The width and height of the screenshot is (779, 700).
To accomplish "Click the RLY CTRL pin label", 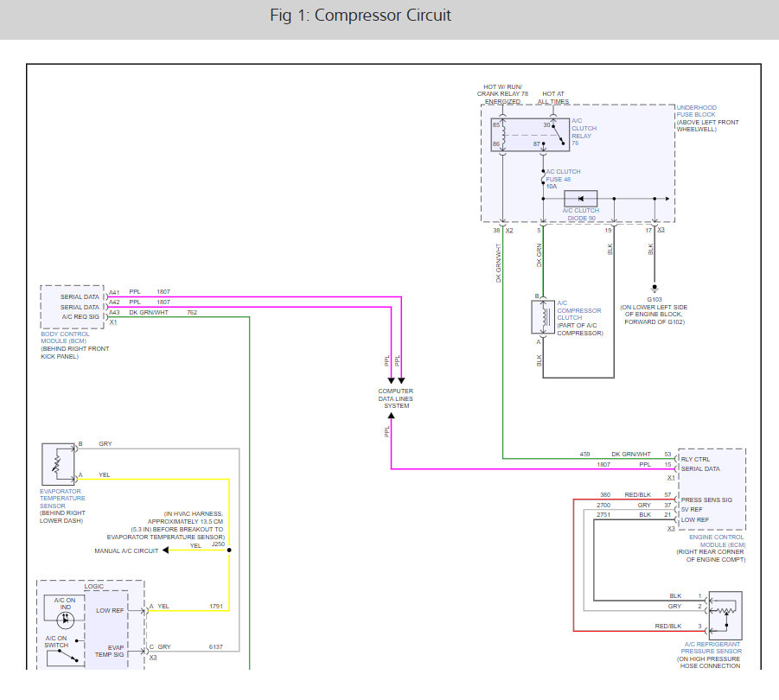I will tap(695, 459).
